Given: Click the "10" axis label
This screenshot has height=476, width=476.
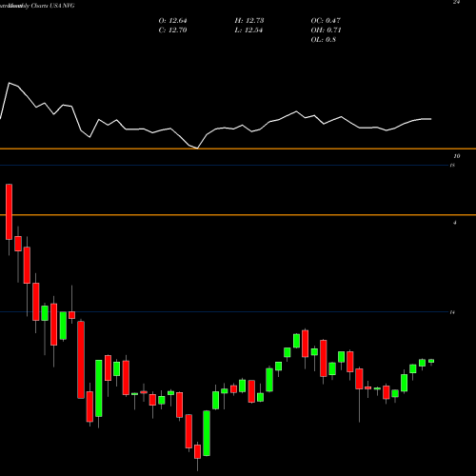Looking at the screenshot, I should point(457,156).
